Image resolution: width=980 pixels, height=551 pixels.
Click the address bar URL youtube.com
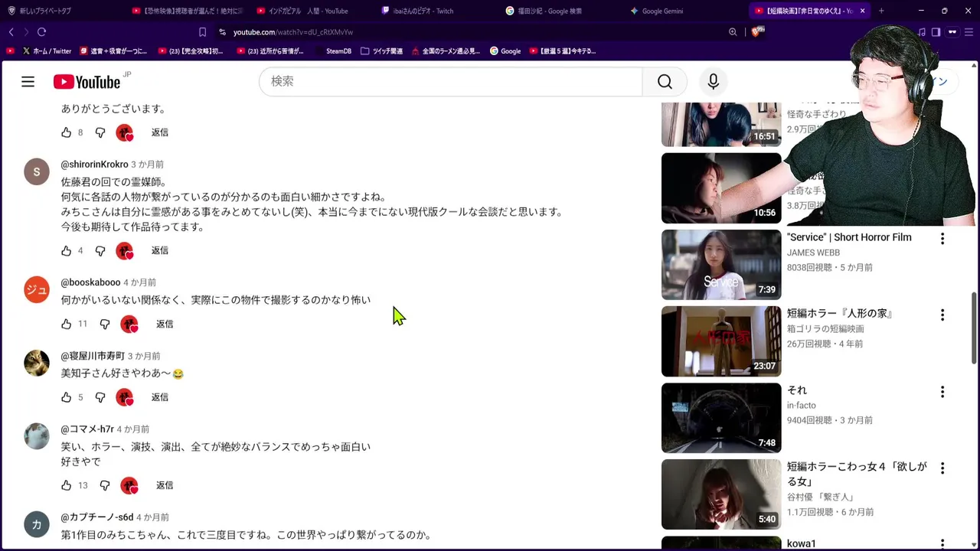tap(293, 32)
